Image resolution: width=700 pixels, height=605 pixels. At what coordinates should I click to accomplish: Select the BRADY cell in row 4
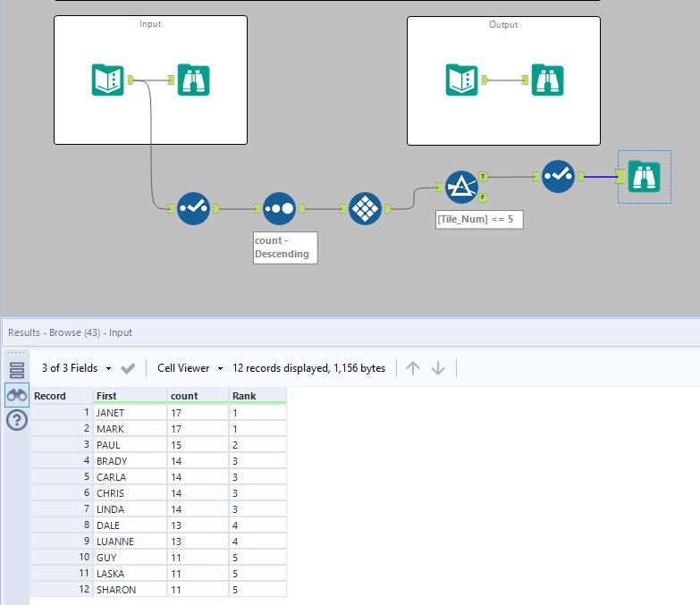[130, 461]
